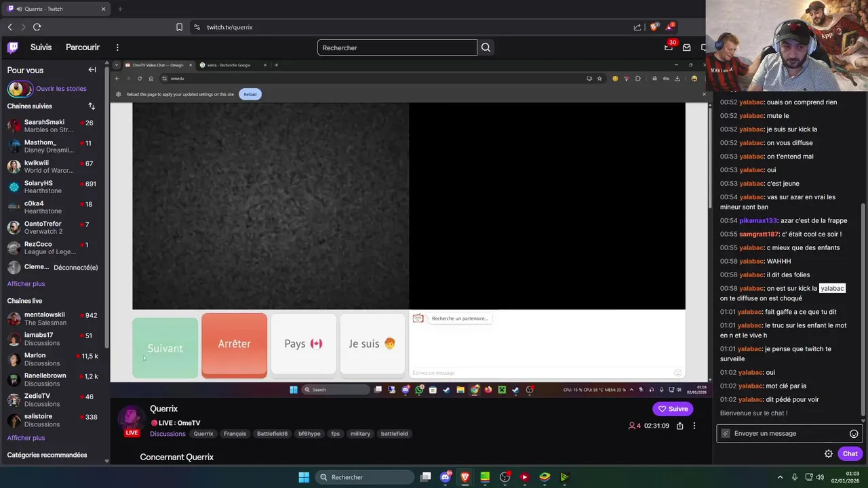868x488 pixels.
Task: Close the Querrix - Twitch tab
Action: [x=104, y=9]
